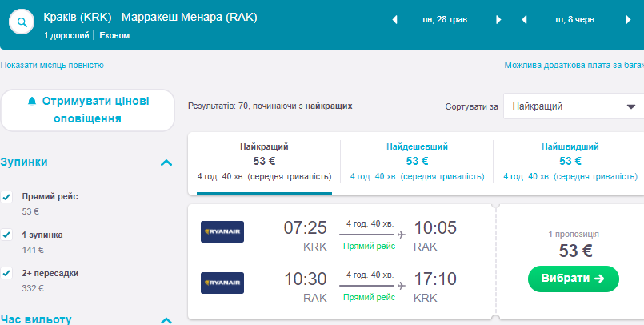Screen dimensions: 644x325
Task: Go to next departure date arrow
Action: click(x=498, y=20)
